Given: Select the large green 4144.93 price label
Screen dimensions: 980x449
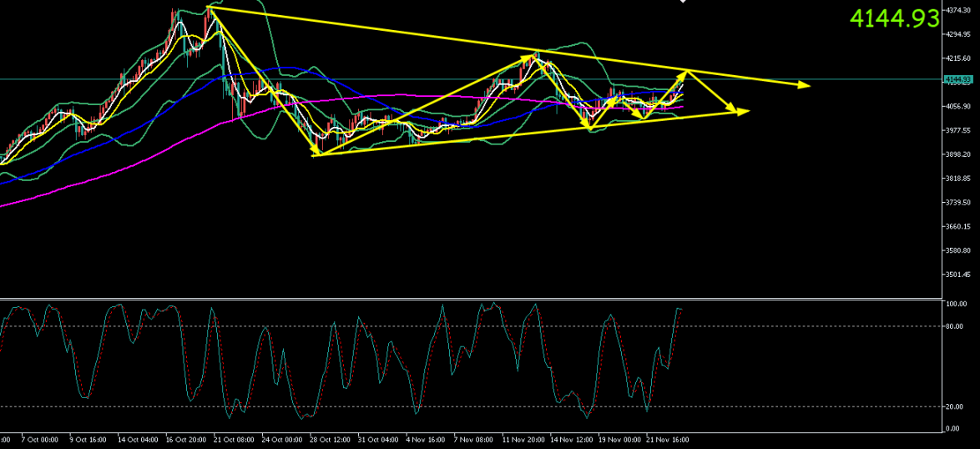Looking at the screenshot, I should click(x=894, y=18).
